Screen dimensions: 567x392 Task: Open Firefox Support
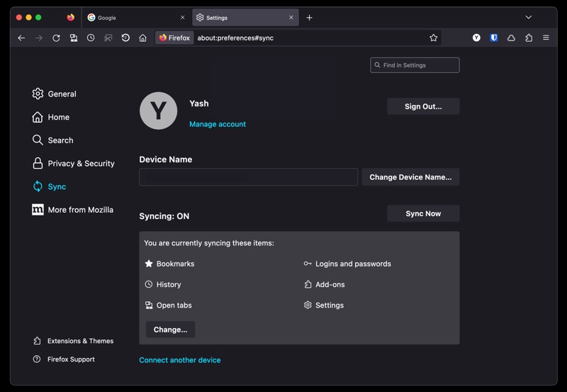64,359
